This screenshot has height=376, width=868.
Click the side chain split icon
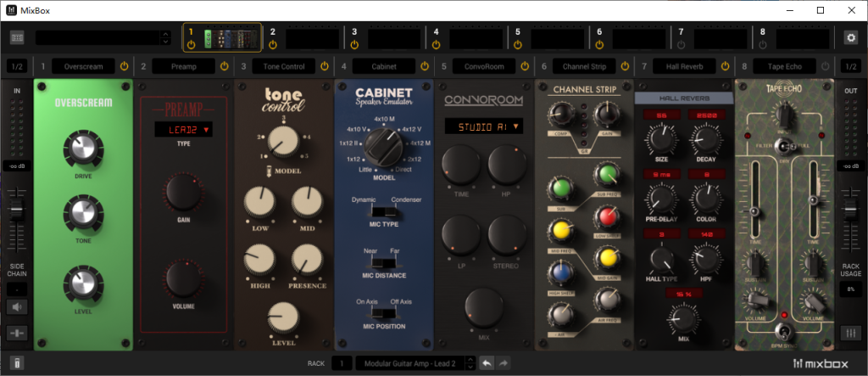coord(17,333)
